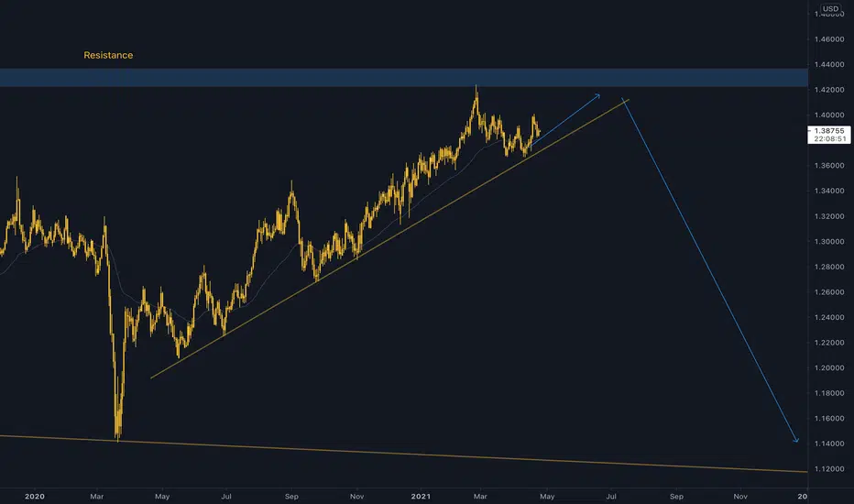Select the long descending orange support line
Image resolution: width=854 pixels, height=504 pixels.
coord(403,454)
